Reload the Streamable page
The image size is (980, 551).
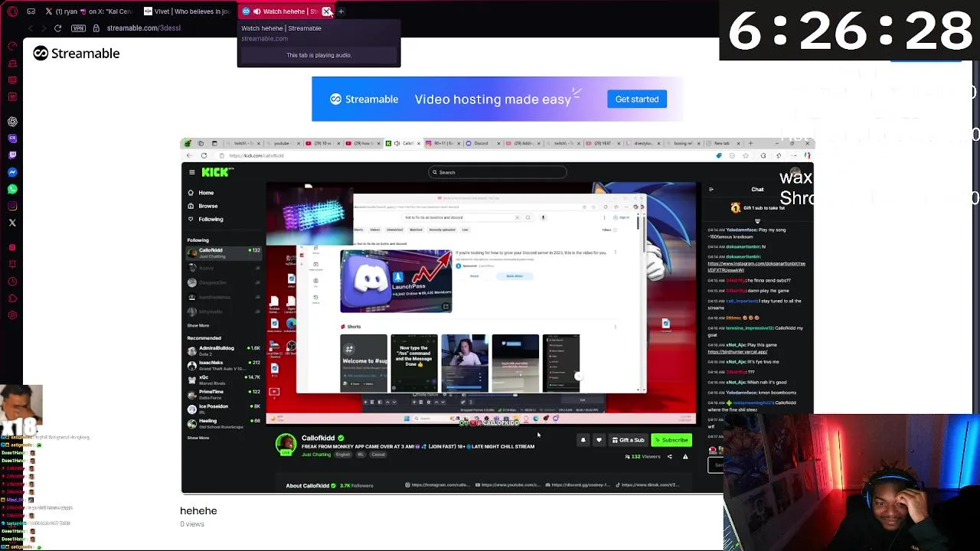(x=57, y=28)
